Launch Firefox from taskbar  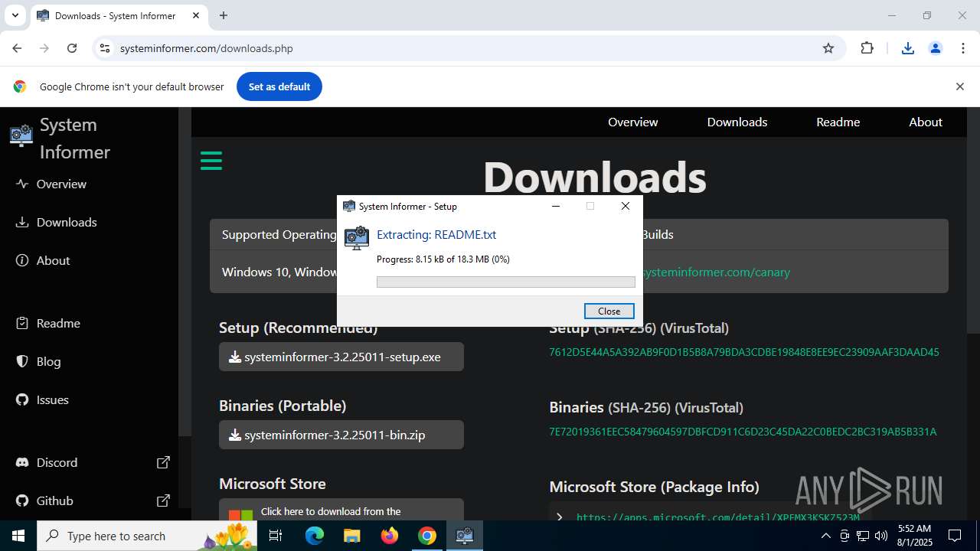coord(390,536)
